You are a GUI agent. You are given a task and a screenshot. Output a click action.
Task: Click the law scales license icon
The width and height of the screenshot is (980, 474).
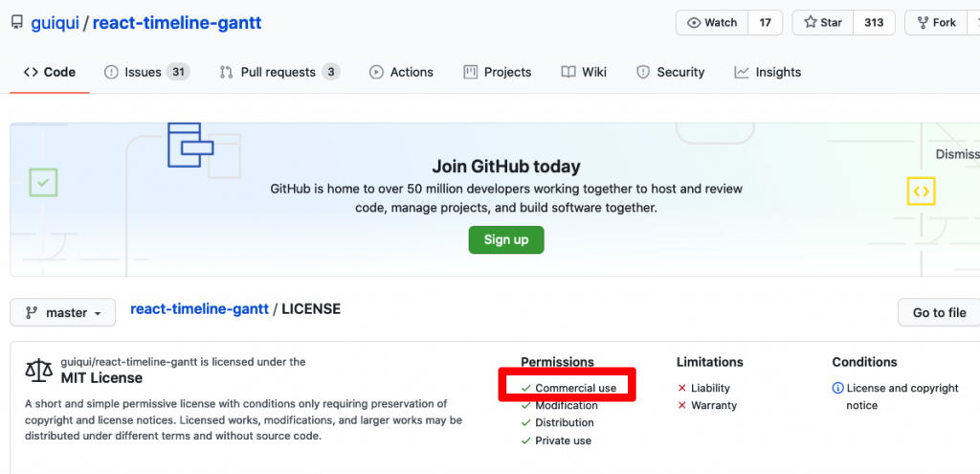click(x=38, y=371)
